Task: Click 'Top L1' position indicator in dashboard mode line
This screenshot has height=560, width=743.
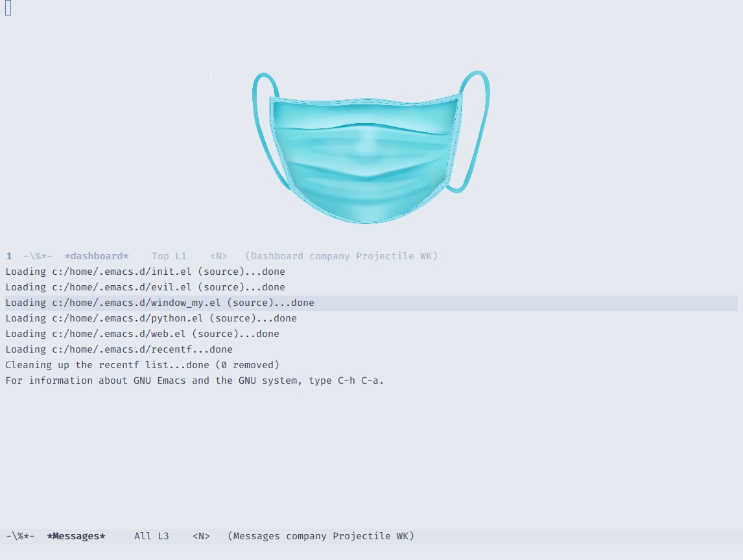Action: tap(169, 256)
